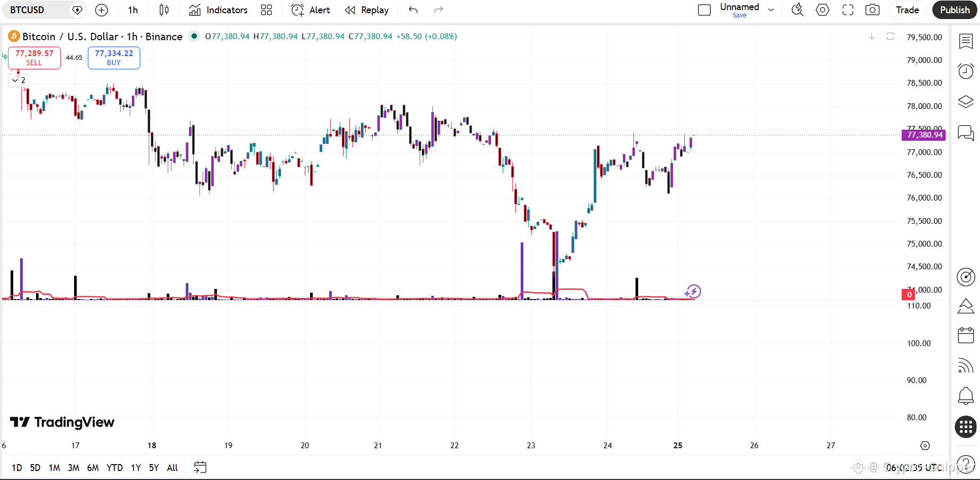Click the 77,380.94 current price label
Image resolution: width=980 pixels, height=480 pixels.
(x=924, y=135)
